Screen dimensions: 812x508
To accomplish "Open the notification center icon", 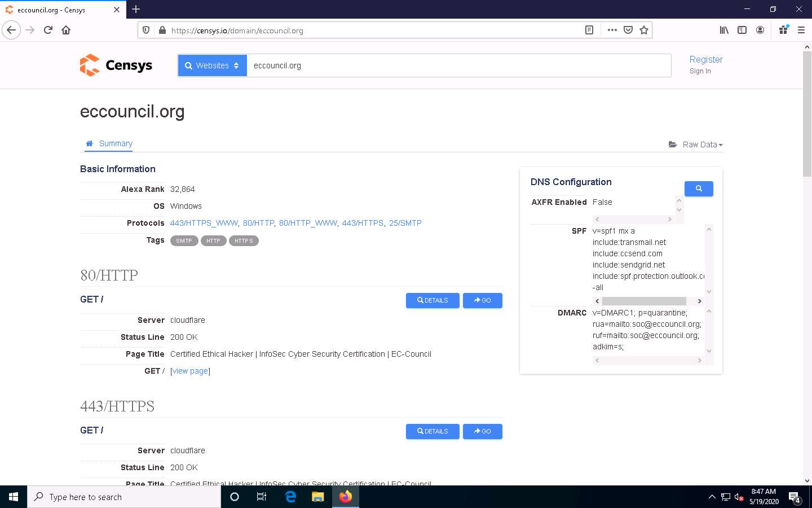I will pos(795,498).
